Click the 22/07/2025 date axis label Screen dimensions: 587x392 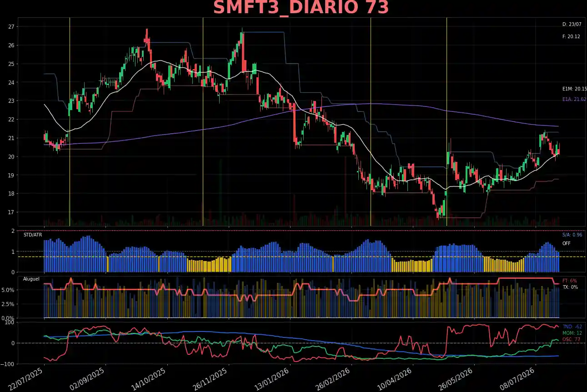click(x=28, y=378)
